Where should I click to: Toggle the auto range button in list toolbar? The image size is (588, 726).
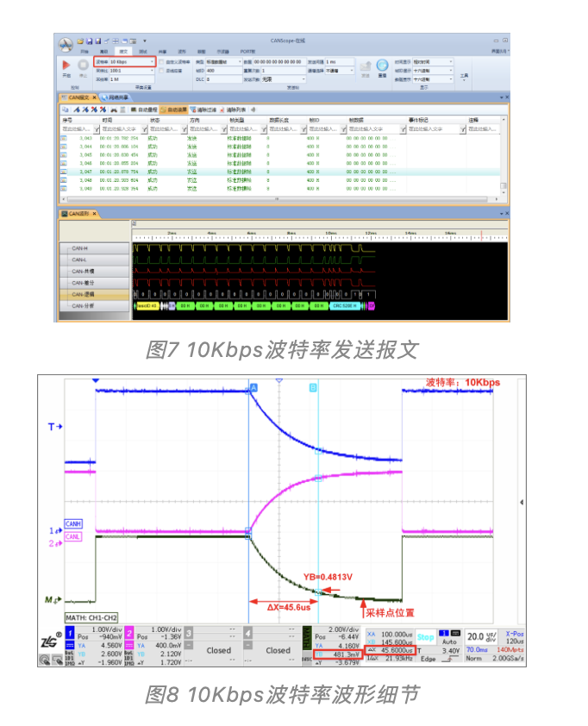point(144,110)
